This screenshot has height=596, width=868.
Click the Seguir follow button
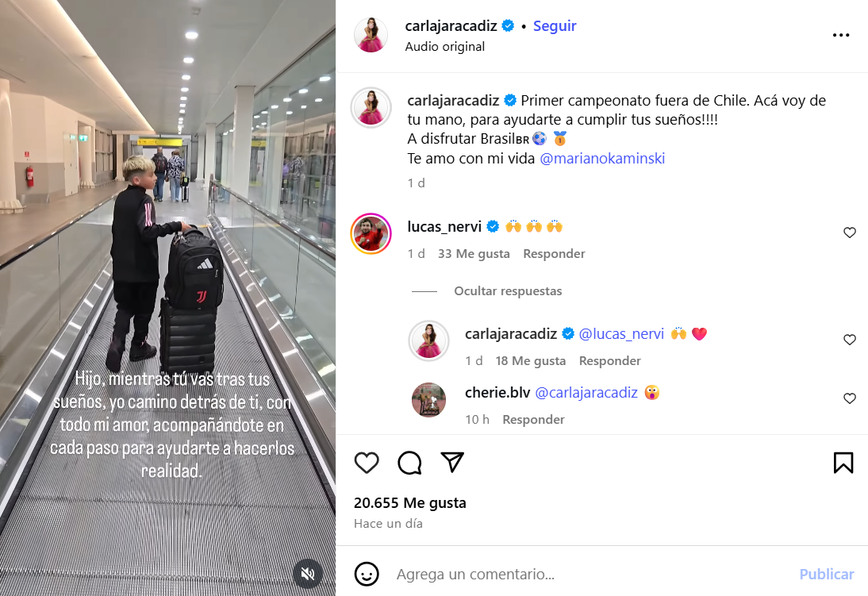555,26
